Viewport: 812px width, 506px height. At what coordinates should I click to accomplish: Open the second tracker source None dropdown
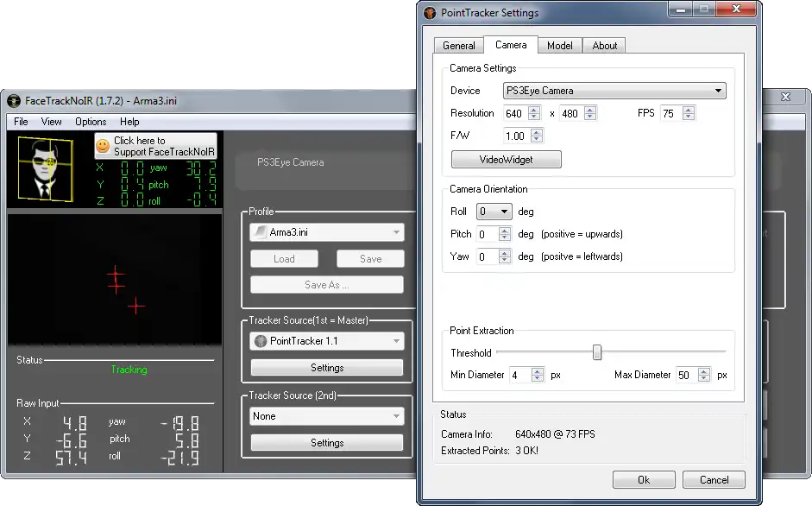(x=327, y=416)
